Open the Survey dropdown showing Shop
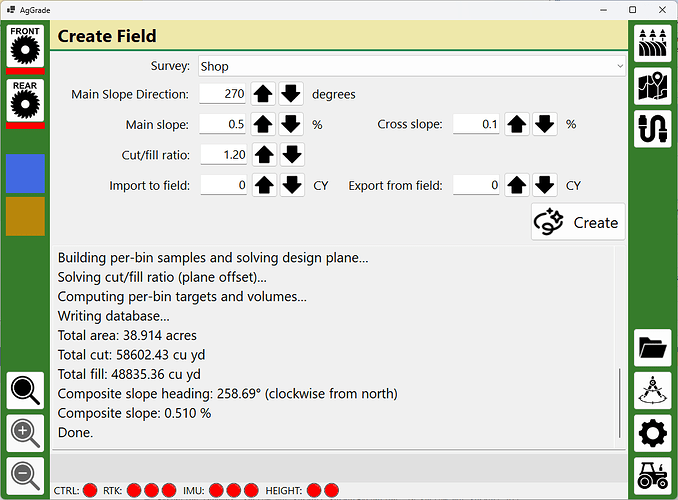 (412, 66)
